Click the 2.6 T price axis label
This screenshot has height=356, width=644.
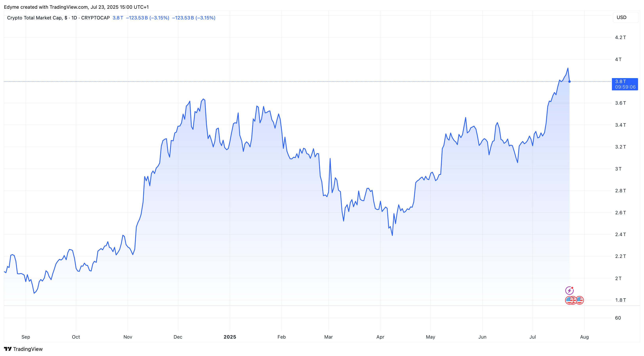[620, 212]
